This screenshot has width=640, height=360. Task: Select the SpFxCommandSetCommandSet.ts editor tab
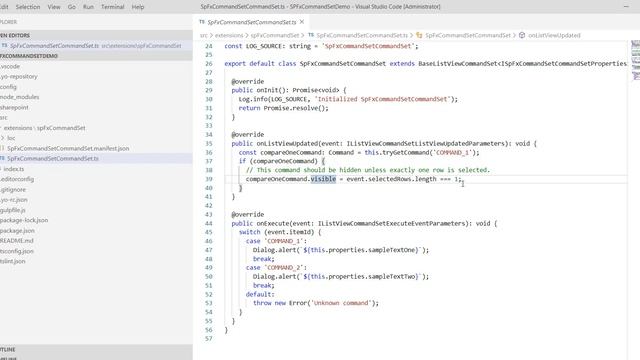pyautogui.click(x=251, y=22)
